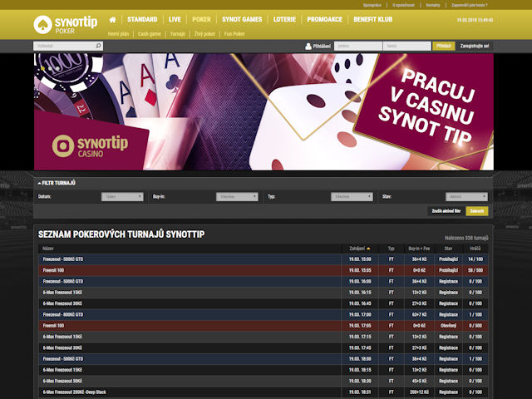This screenshot has width=532, height=399.
Task: Open the BENEFIT KLUB menu item
Action: point(373,20)
